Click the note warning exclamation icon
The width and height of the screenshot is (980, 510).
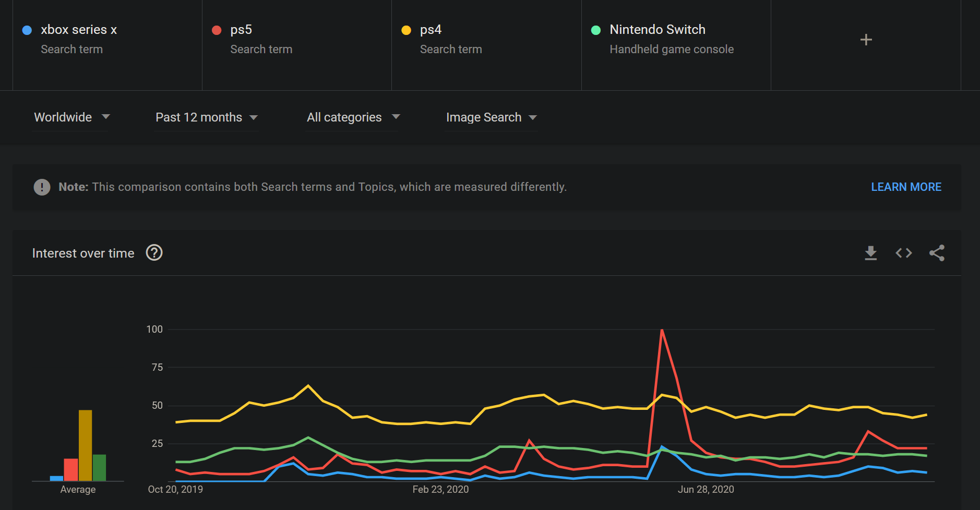[x=42, y=187]
